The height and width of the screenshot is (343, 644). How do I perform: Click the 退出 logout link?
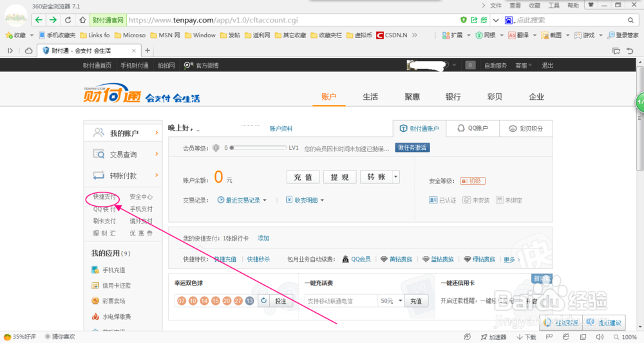click(x=547, y=65)
